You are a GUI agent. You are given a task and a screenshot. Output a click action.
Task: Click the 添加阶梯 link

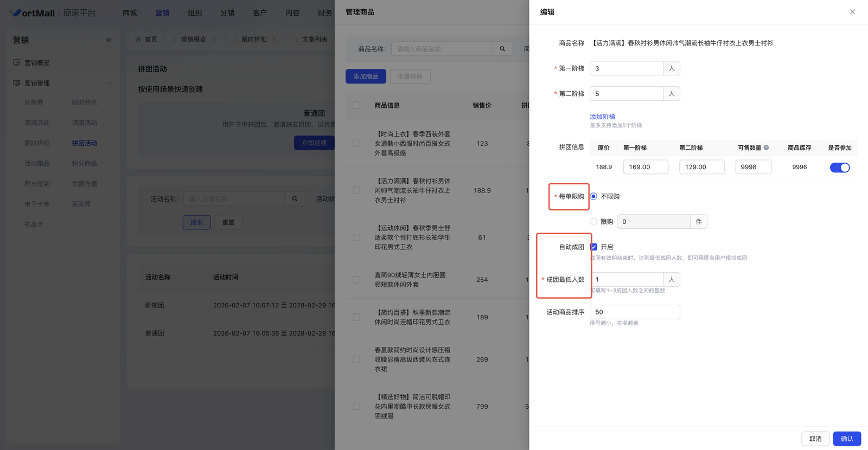click(x=602, y=117)
